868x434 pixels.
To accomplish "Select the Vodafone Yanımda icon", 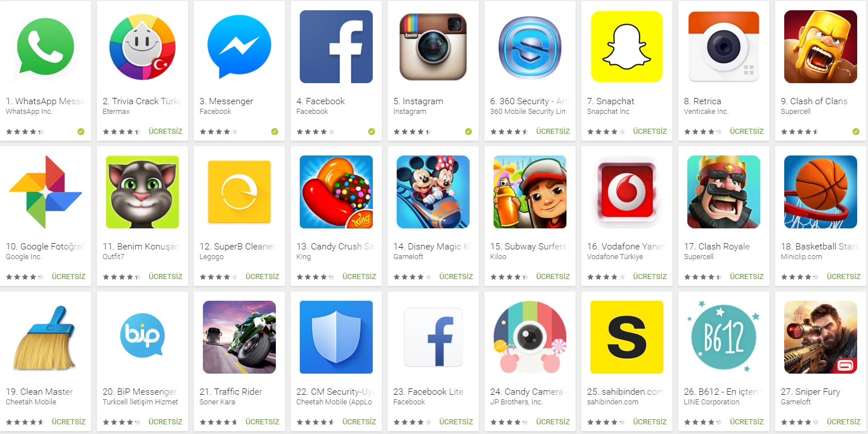I will pos(627,192).
